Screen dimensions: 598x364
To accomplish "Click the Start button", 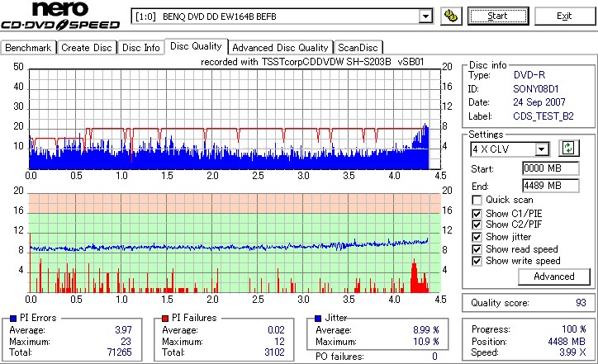I will pyautogui.click(x=498, y=16).
